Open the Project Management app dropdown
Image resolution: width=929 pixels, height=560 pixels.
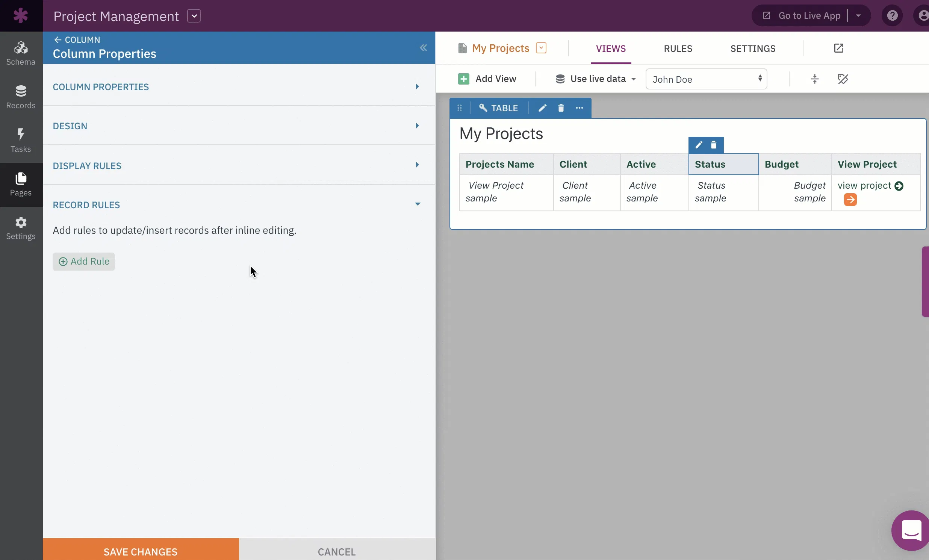[194, 16]
